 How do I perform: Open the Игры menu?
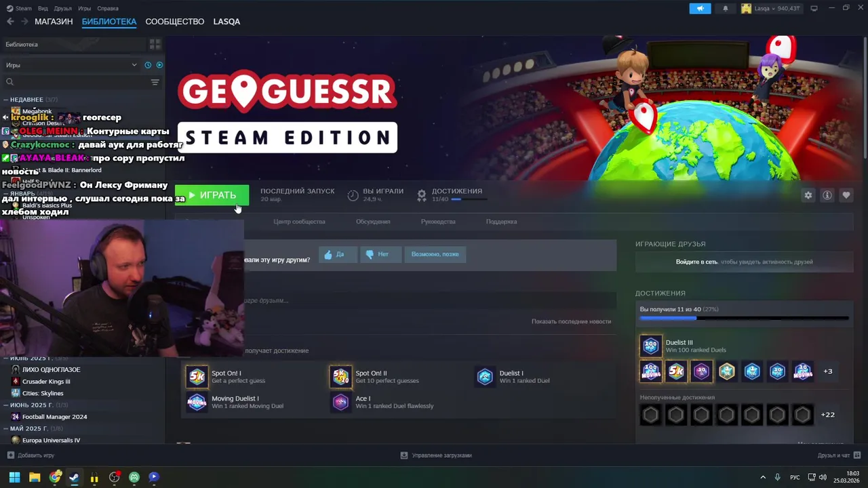point(84,8)
